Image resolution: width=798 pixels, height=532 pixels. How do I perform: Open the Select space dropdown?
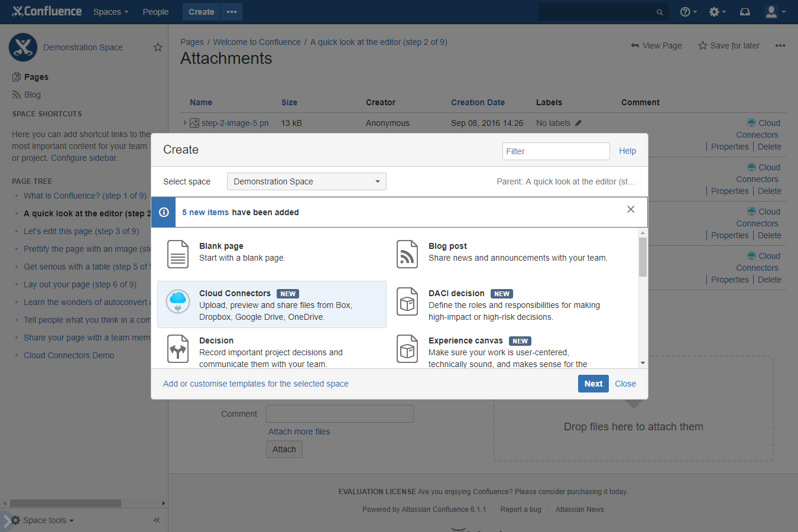(x=307, y=181)
